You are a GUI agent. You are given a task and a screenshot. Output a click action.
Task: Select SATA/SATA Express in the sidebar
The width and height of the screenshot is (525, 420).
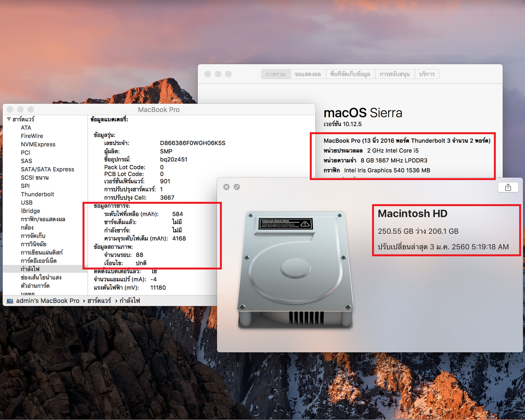click(47, 169)
